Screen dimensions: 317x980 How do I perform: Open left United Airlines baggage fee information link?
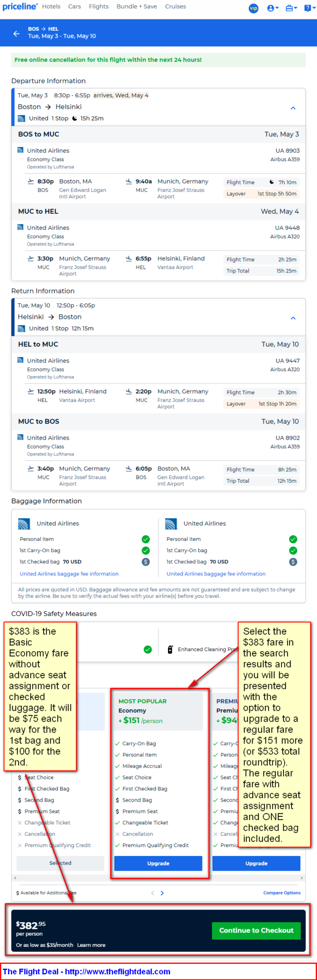point(69,574)
